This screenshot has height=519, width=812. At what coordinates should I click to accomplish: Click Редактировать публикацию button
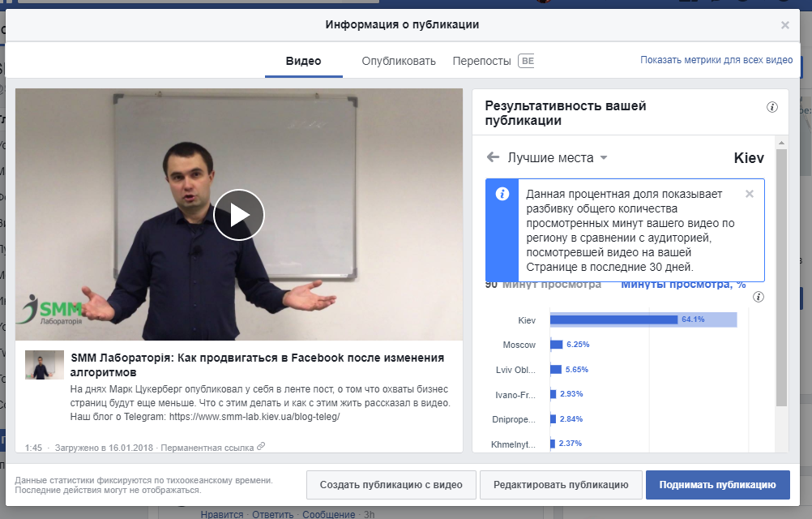point(561,485)
